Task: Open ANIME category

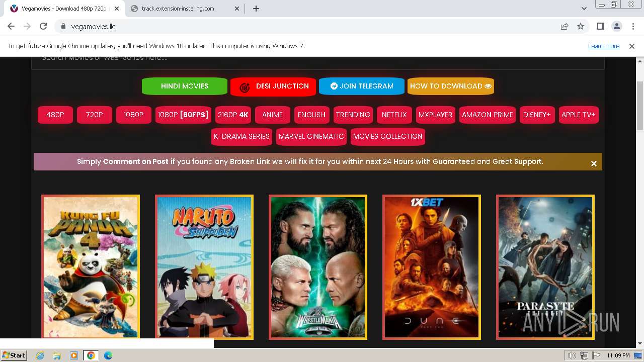Action: click(273, 115)
